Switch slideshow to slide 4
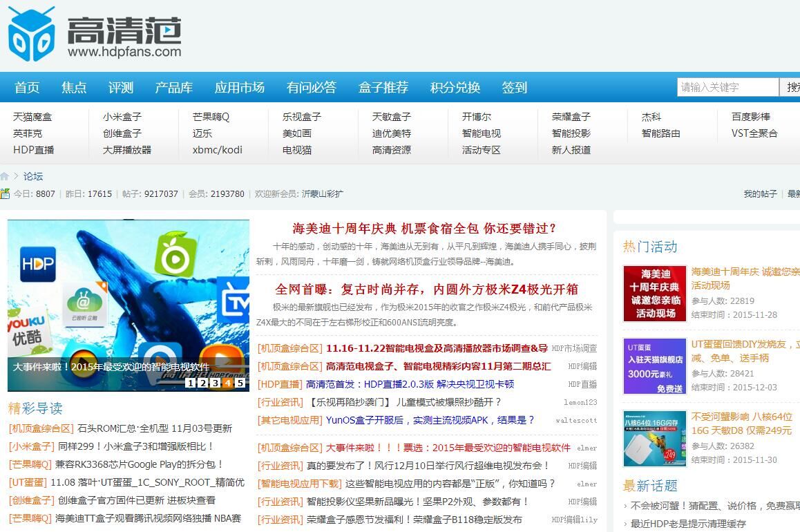Viewport: 800px width, 532px height. [227, 383]
